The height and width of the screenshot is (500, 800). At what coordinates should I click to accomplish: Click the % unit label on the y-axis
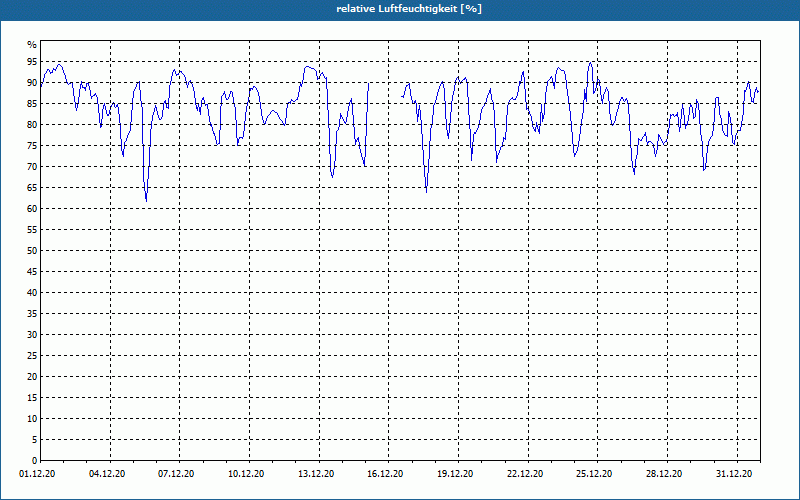[32, 45]
